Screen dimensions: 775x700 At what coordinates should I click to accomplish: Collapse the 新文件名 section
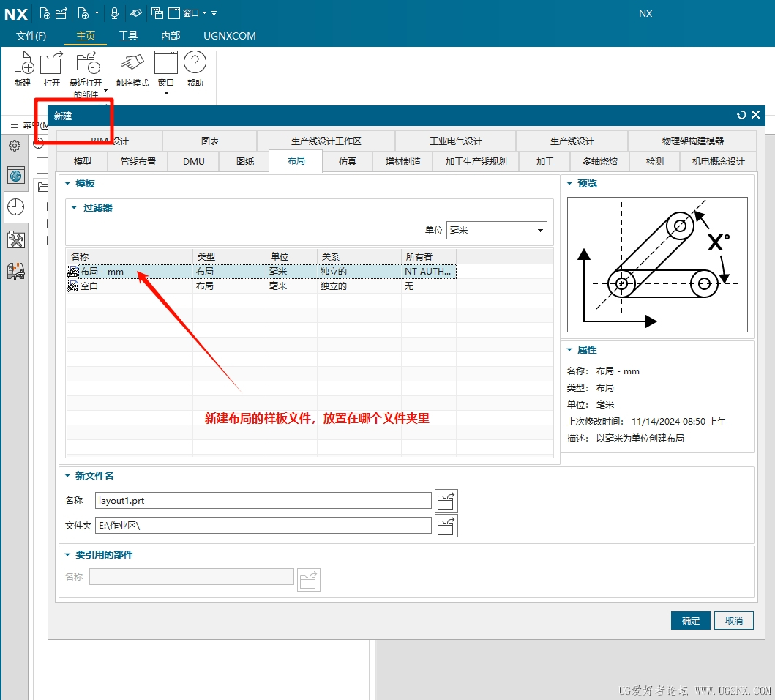[67, 476]
